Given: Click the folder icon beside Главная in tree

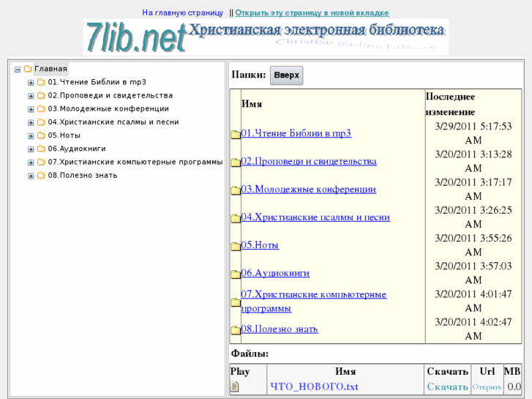Looking at the screenshot, I should [x=28, y=69].
